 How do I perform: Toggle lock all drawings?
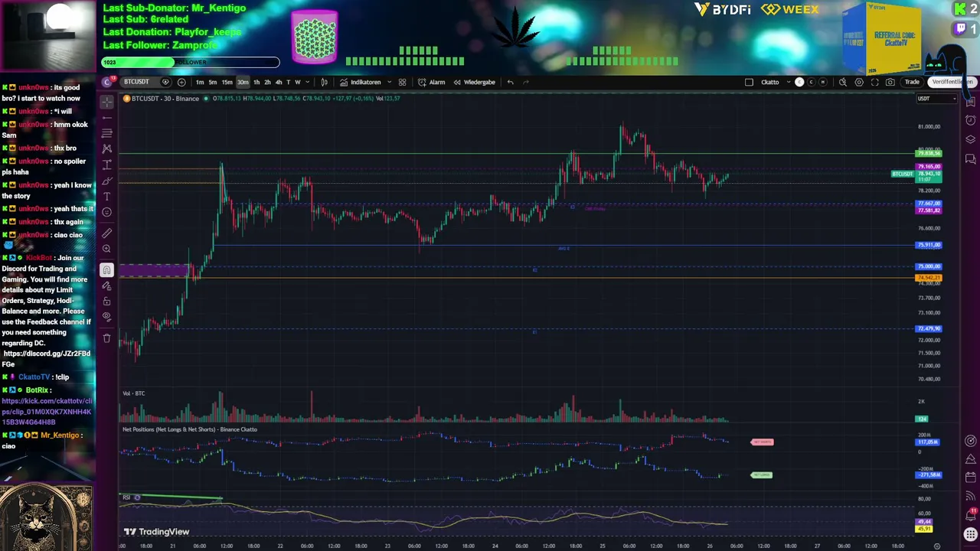(107, 301)
